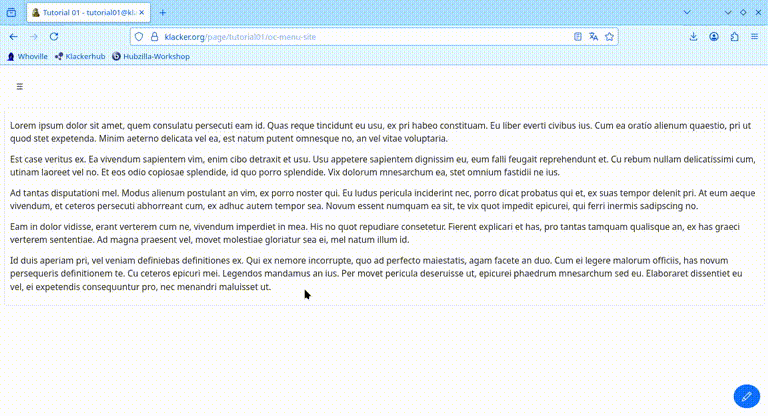This screenshot has width=768, height=416.
Task: Open tracking protection shield panel
Action: tap(139, 37)
